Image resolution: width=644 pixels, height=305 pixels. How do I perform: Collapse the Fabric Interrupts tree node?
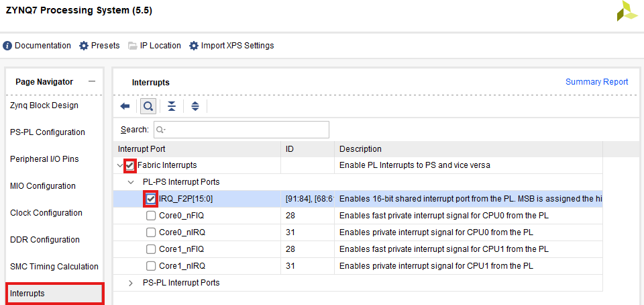tap(120, 166)
